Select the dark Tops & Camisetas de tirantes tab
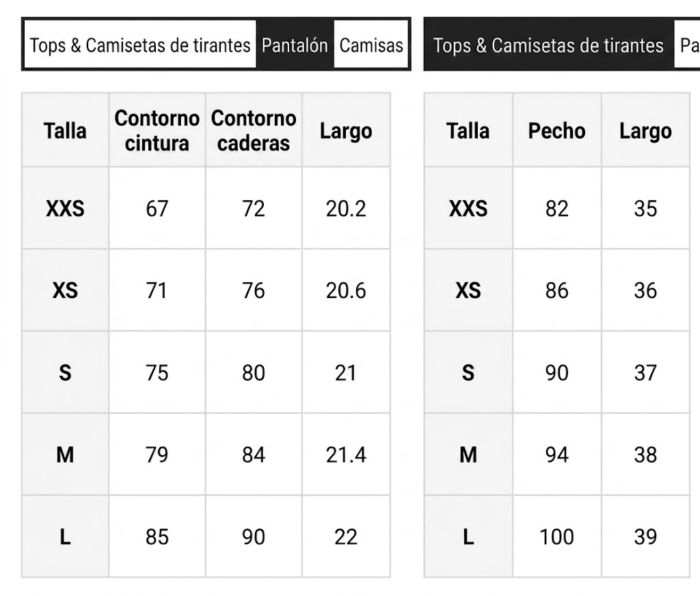 [549, 45]
